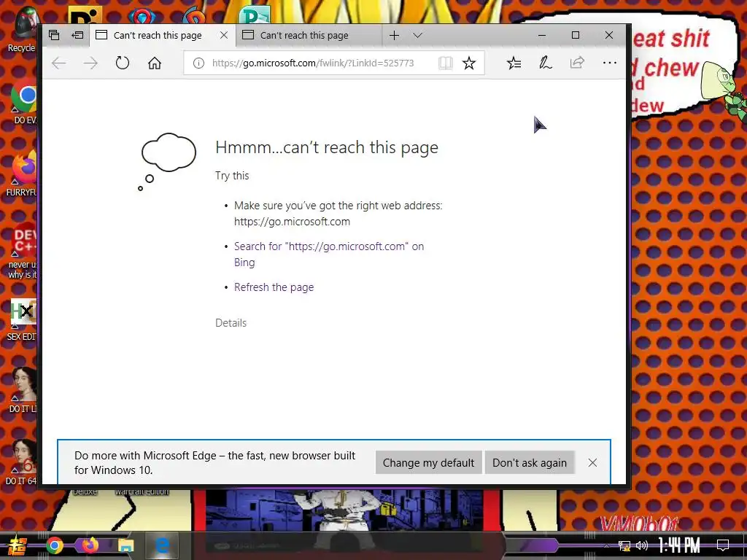
Task: Open File Explorer from the taskbar
Action: point(125,545)
